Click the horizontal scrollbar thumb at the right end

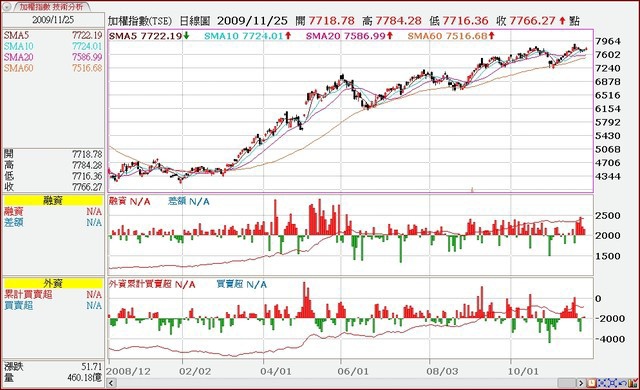[x=567, y=383]
